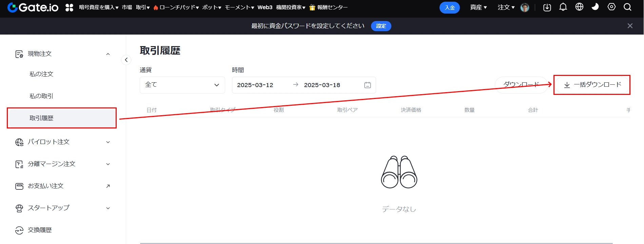Collapse the 現物注文 section chevron

[x=108, y=54]
